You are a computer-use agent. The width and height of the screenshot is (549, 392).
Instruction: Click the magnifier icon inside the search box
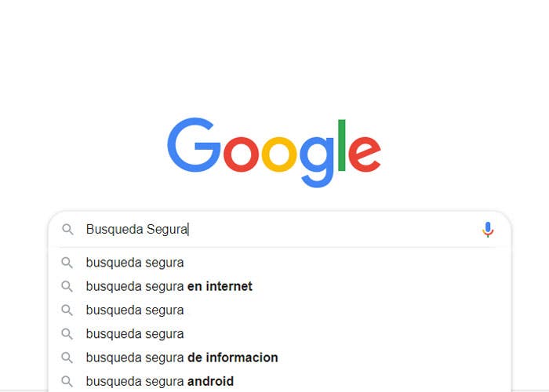pyautogui.click(x=68, y=230)
